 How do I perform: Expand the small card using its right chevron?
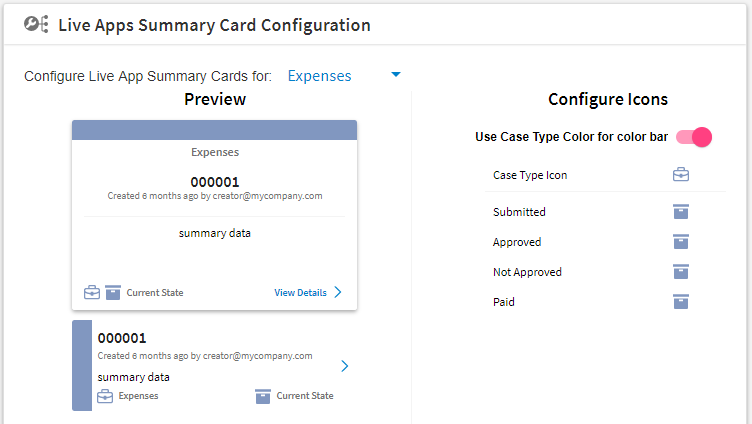click(344, 366)
